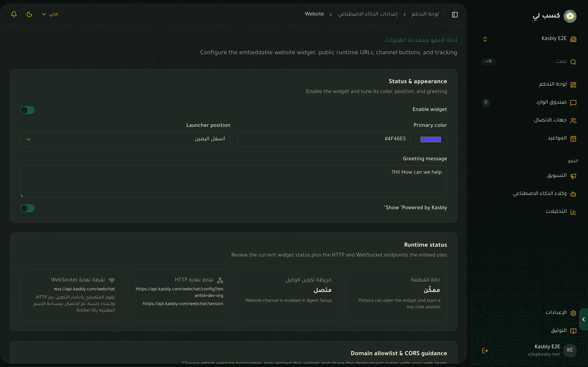Go to the لوحة التحكم breadcrumb link
The image size is (588, 367).
pyautogui.click(x=425, y=14)
